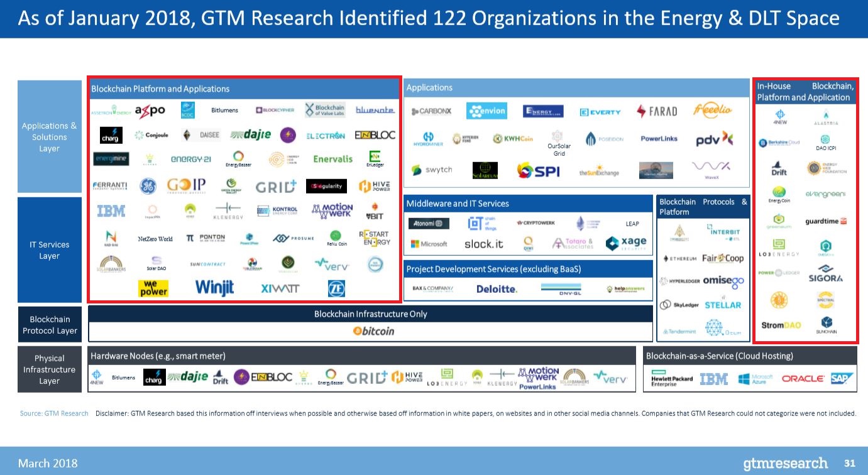Select the xage security logo
Viewport: 868px width, 475px height.
click(626, 243)
